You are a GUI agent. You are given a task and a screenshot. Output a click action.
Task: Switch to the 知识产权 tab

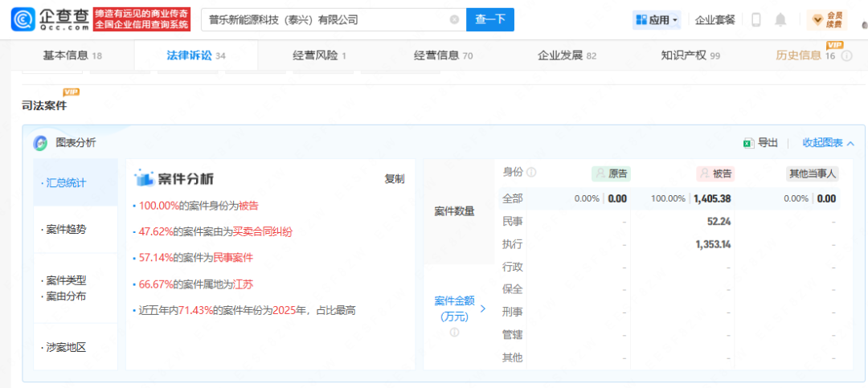click(x=690, y=55)
